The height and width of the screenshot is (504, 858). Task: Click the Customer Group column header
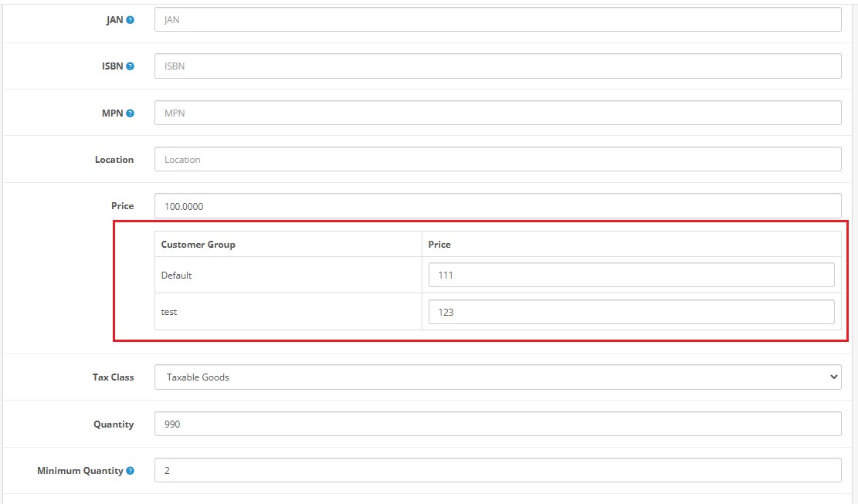click(198, 245)
